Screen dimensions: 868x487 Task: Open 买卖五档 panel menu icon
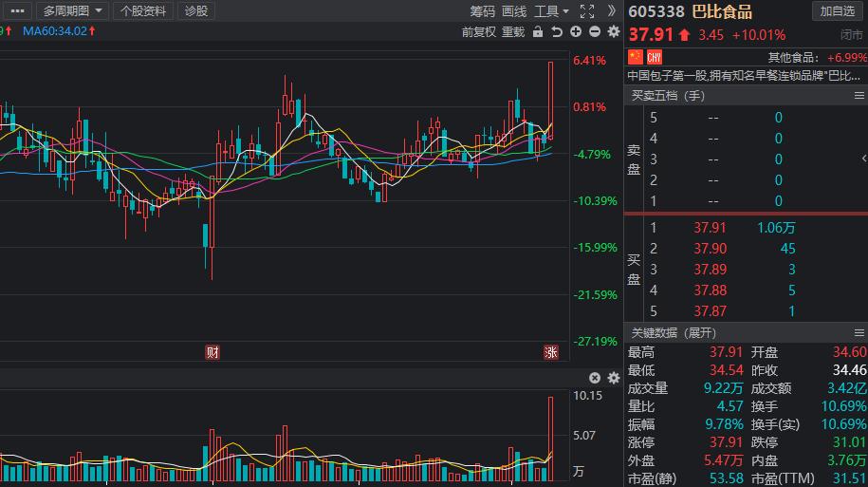click(859, 95)
